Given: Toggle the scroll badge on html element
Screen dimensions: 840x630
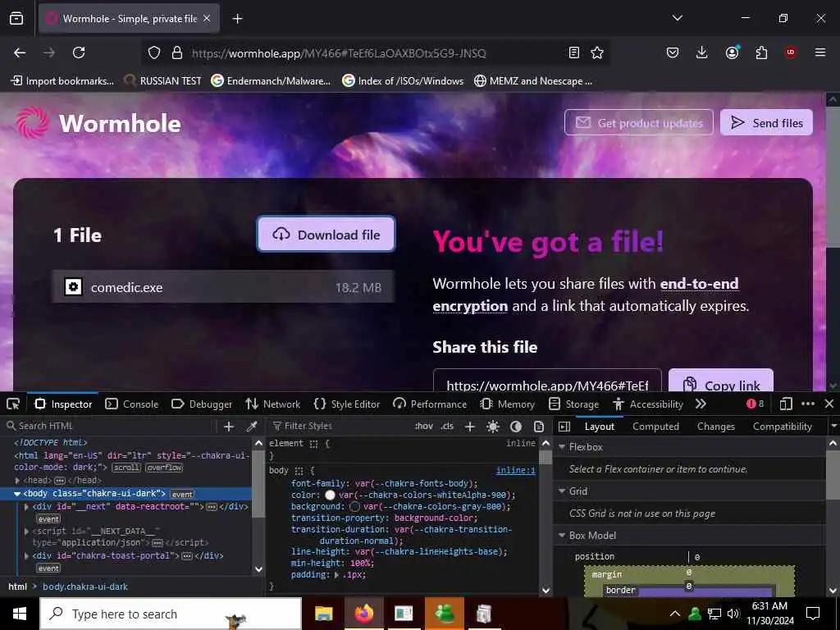Looking at the screenshot, I should tap(126, 468).
